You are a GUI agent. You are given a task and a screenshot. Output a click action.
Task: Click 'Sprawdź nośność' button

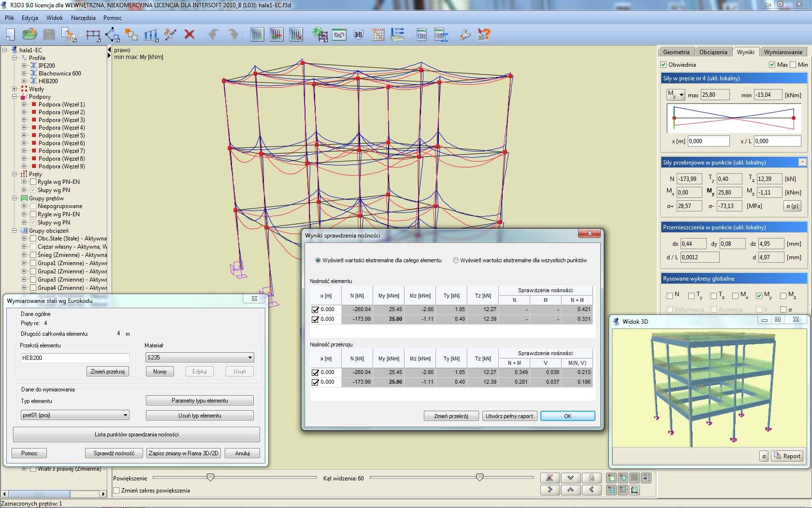click(114, 453)
